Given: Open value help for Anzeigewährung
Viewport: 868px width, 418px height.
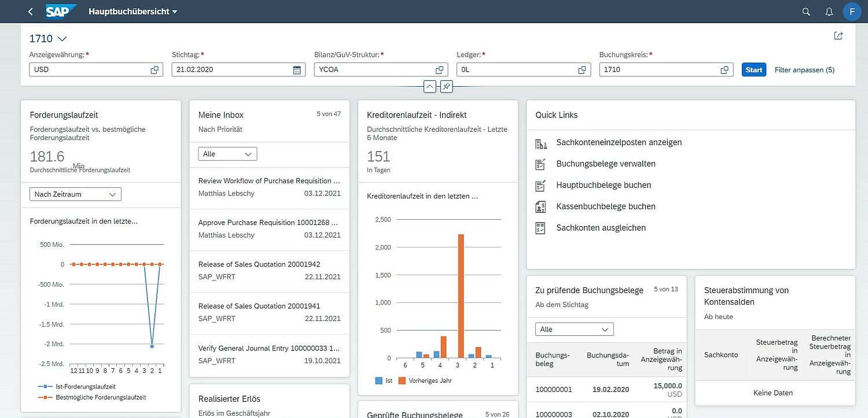Looking at the screenshot, I should click(155, 70).
